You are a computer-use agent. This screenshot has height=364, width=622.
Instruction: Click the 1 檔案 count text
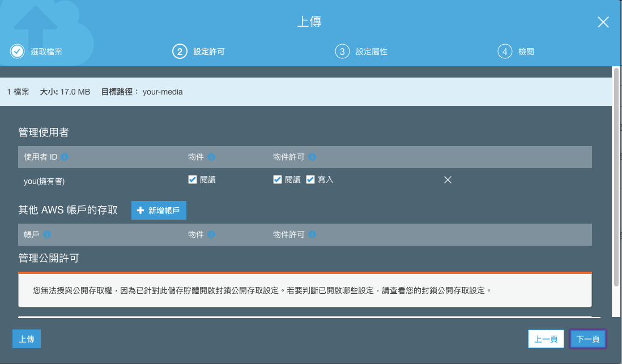point(18,92)
